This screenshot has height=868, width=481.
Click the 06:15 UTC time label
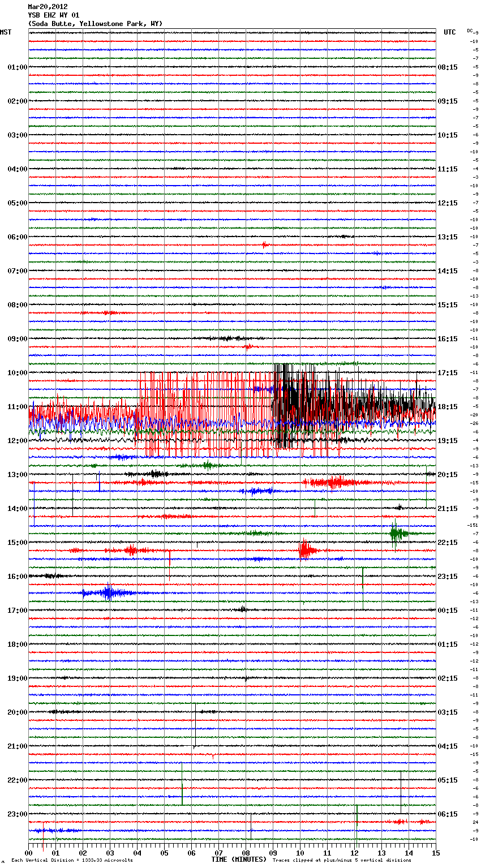(448, 814)
